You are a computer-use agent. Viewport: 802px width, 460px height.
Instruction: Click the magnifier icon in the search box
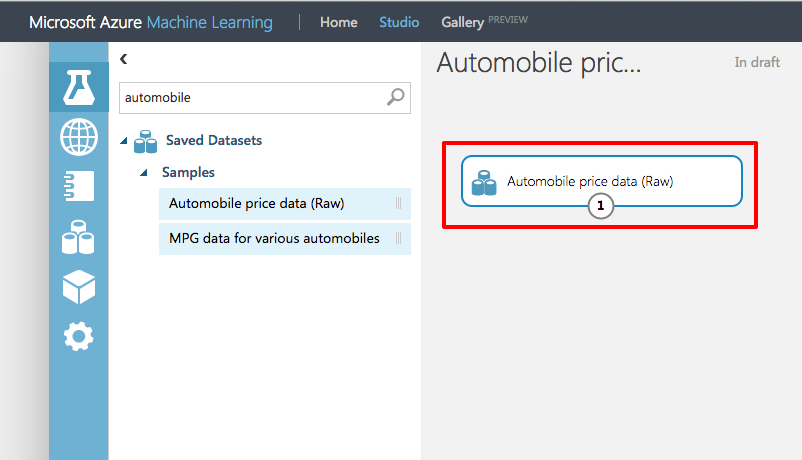(396, 97)
